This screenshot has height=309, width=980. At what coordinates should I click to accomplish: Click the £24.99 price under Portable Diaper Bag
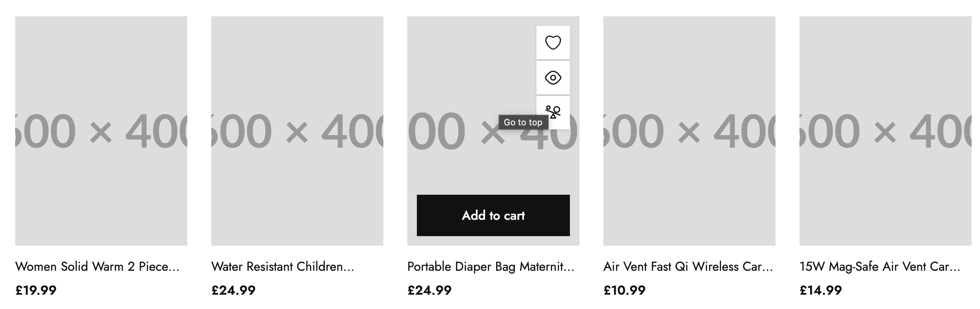(x=429, y=290)
